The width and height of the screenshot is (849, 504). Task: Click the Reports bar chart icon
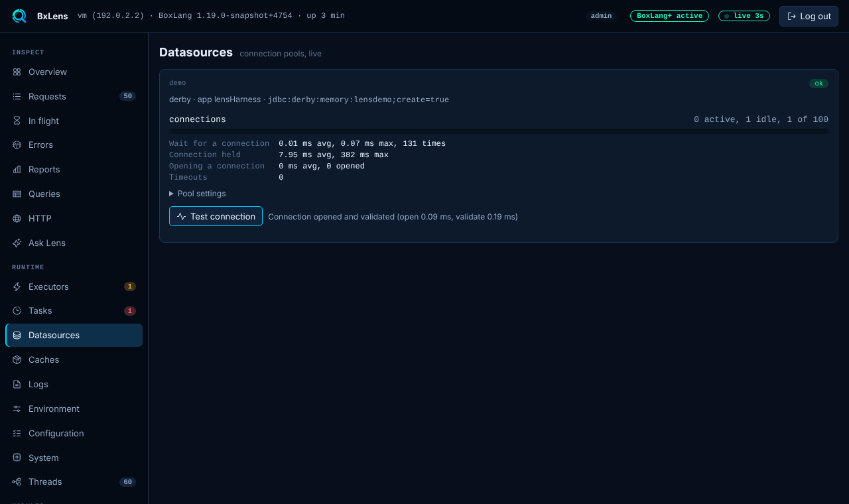pos(17,169)
